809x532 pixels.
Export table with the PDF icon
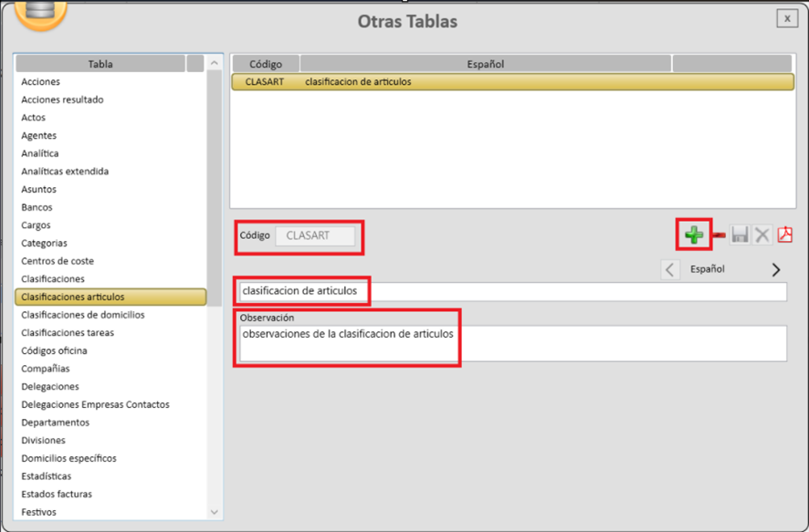pos(784,235)
